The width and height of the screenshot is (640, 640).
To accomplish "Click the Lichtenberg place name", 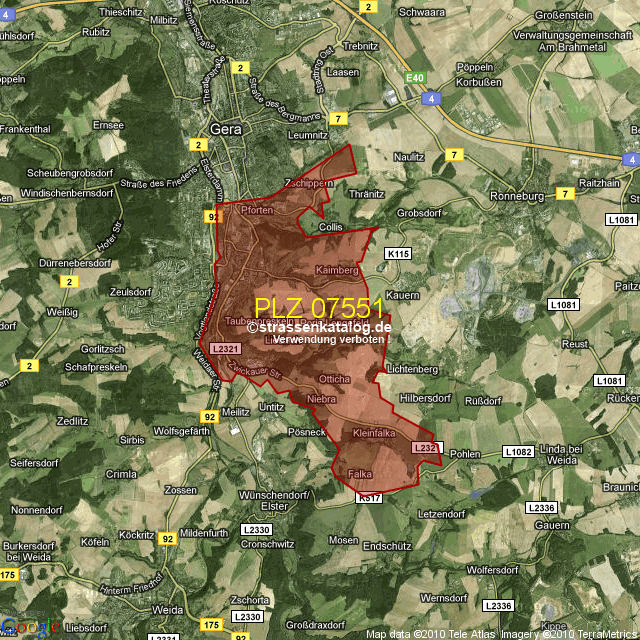I will pyautogui.click(x=412, y=369).
